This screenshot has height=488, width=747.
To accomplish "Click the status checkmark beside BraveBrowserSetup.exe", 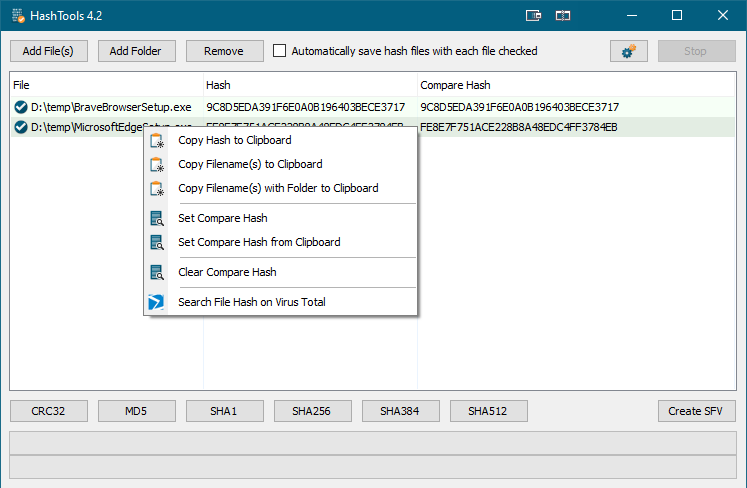I will pos(20,107).
